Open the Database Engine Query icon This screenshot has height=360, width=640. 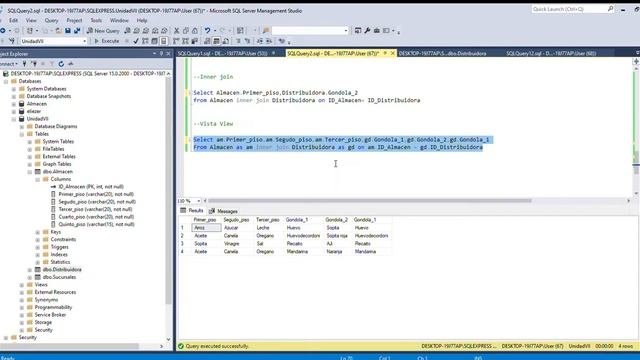click(x=127, y=31)
